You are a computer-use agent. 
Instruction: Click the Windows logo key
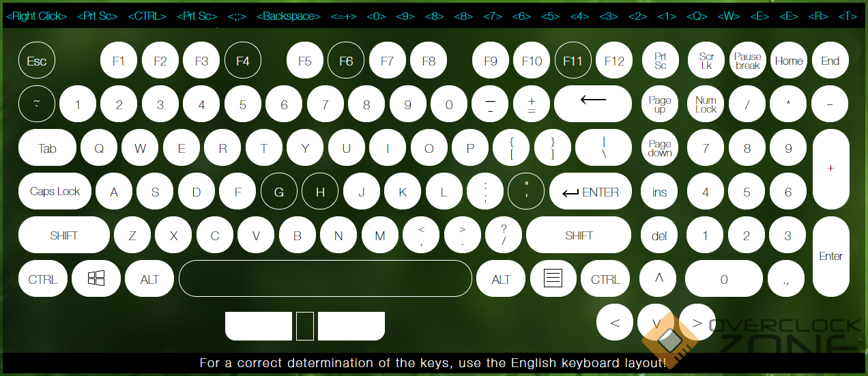pyautogui.click(x=96, y=278)
